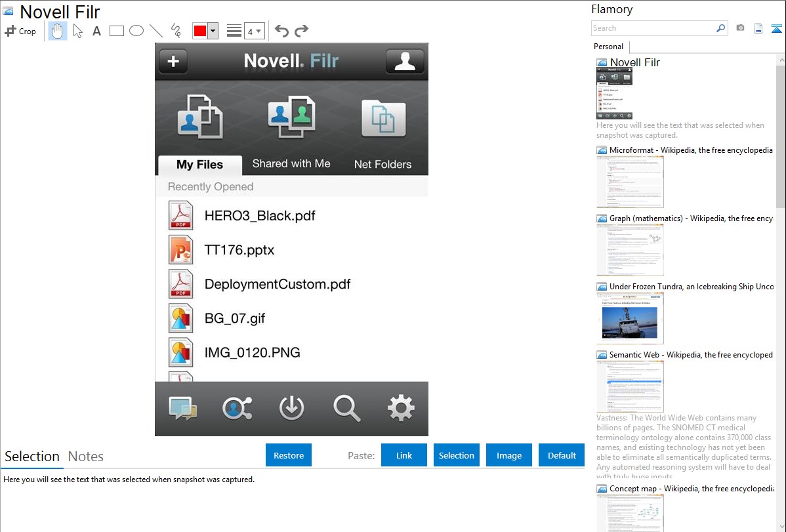Switch to My Files tab
786x532 pixels.
point(200,165)
